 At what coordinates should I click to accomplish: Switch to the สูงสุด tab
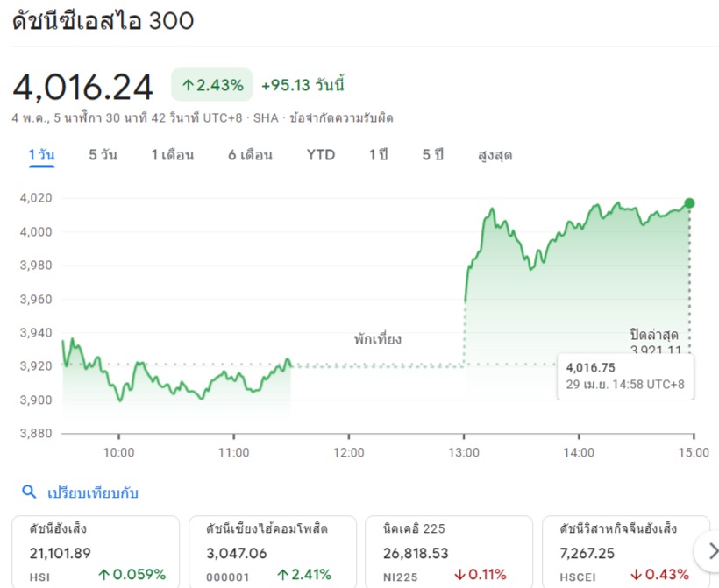(495, 155)
